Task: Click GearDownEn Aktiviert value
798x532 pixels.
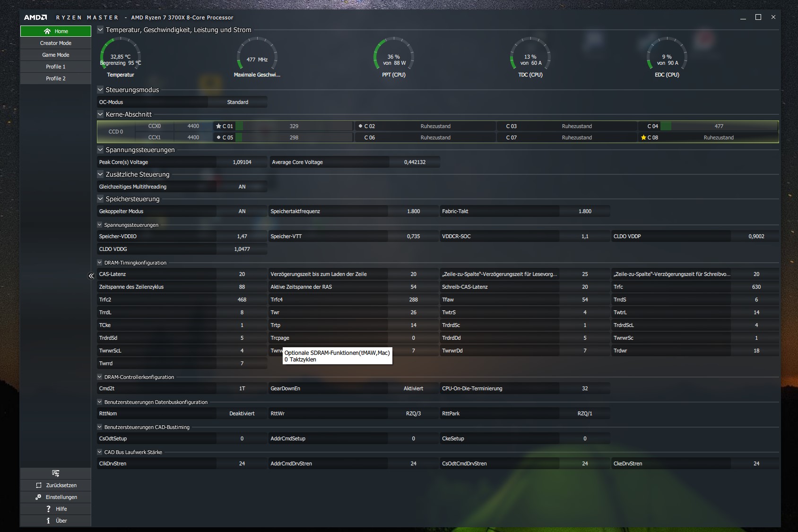Action: tap(414, 388)
